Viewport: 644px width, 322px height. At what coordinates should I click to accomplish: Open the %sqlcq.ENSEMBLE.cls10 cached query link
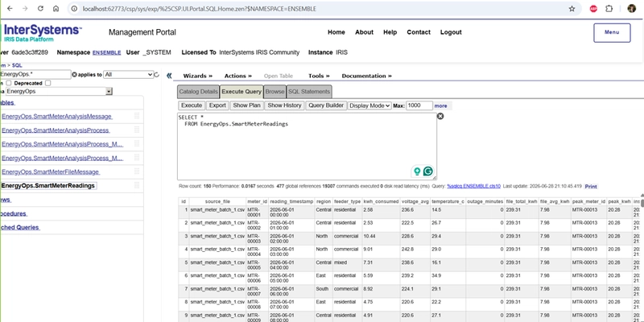coord(473,186)
